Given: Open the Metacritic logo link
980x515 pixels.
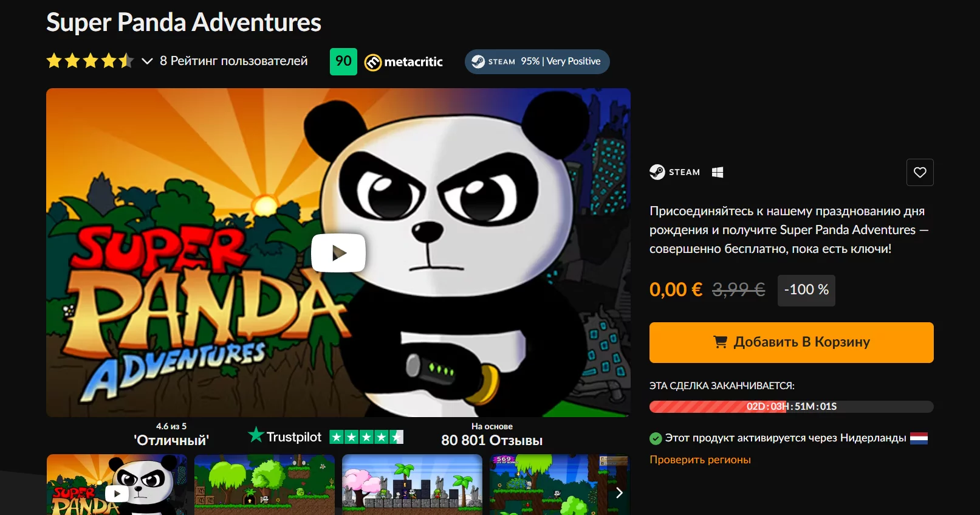Looking at the screenshot, I should [x=403, y=62].
